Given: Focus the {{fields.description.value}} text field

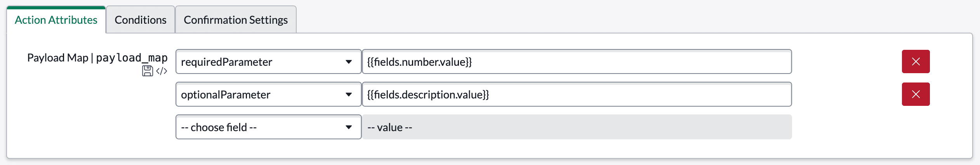Looking at the screenshot, I should tap(577, 94).
